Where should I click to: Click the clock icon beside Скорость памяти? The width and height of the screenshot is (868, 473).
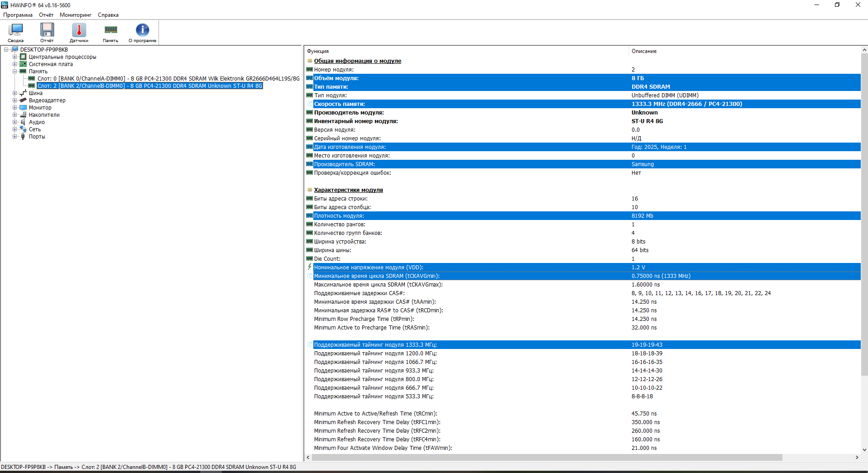(310, 104)
